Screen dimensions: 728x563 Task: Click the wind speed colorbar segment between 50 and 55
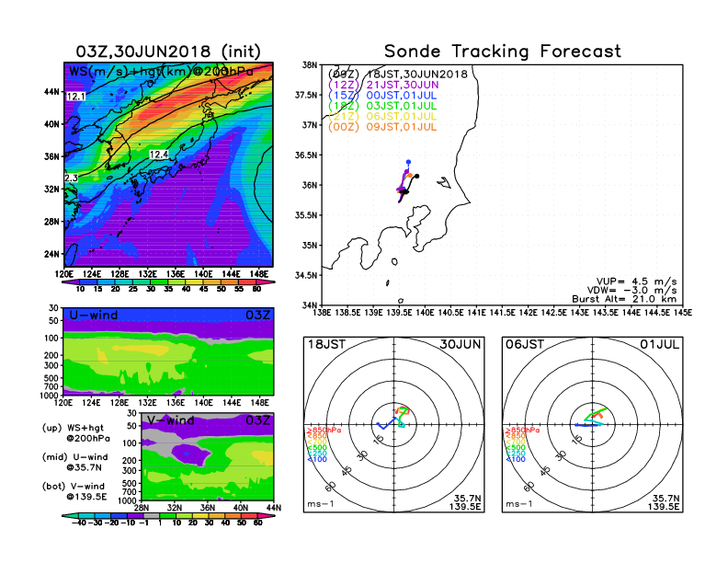tap(230, 281)
